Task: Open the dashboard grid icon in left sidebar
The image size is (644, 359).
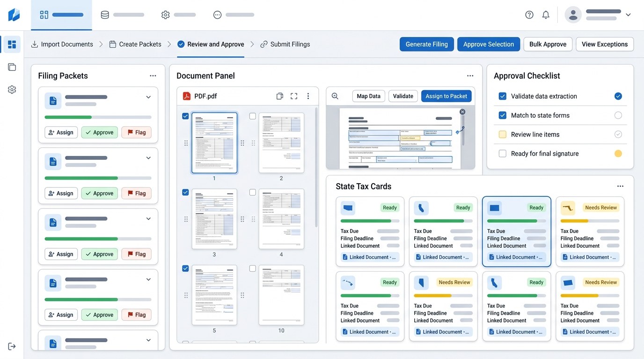Action: (x=12, y=44)
